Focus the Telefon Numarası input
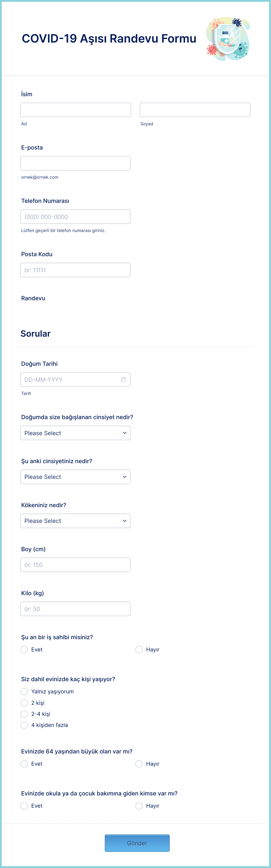The width and height of the screenshot is (271, 868). pyautogui.click(x=75, y=217)
